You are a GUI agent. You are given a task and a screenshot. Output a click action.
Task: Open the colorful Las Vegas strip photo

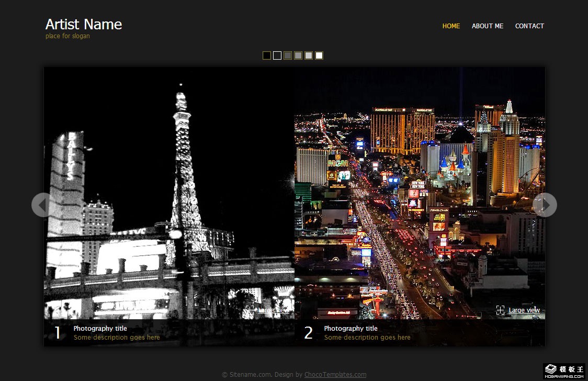[x=420, y=194]
